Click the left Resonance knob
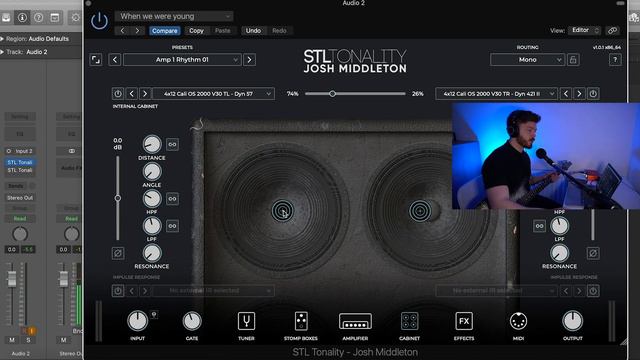640x360 pixels. pos(152,253)
